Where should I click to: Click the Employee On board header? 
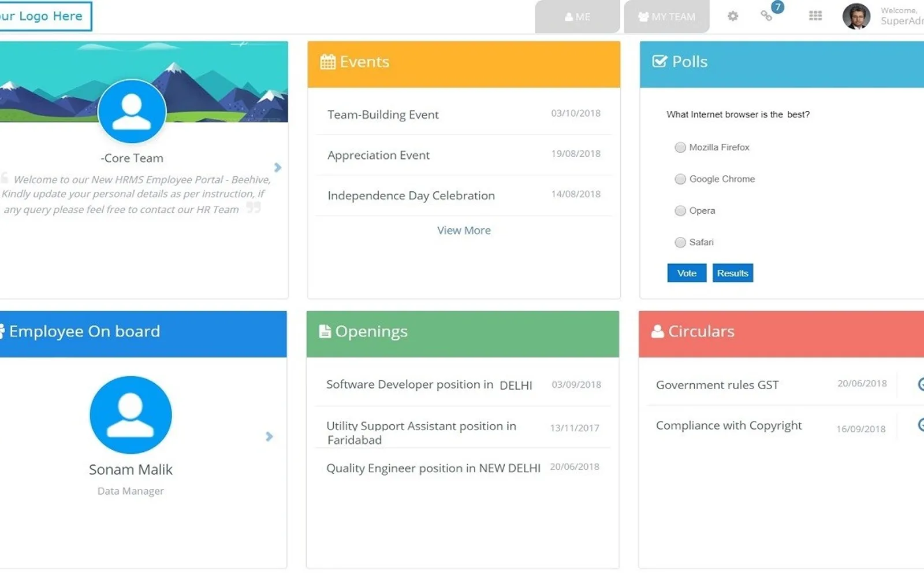tap(143, 334)
